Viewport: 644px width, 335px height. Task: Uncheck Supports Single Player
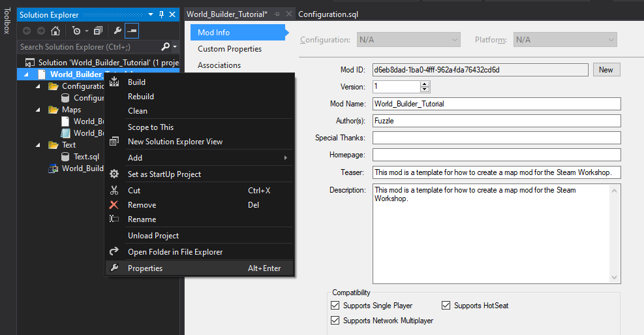click(x=335, y=306)
